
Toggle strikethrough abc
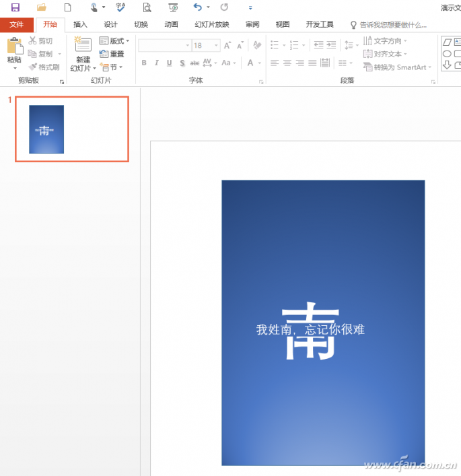(x=194, y=63)
